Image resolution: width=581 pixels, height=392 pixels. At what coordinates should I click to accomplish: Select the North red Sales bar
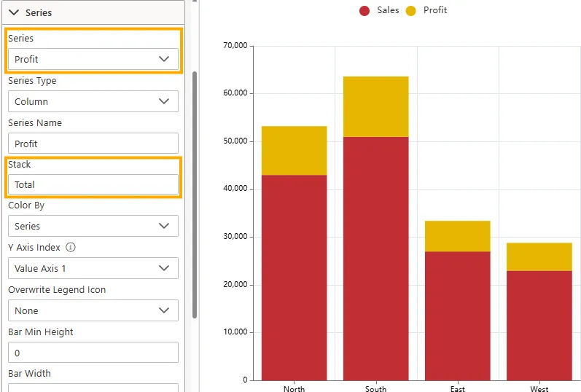point(294,277)
